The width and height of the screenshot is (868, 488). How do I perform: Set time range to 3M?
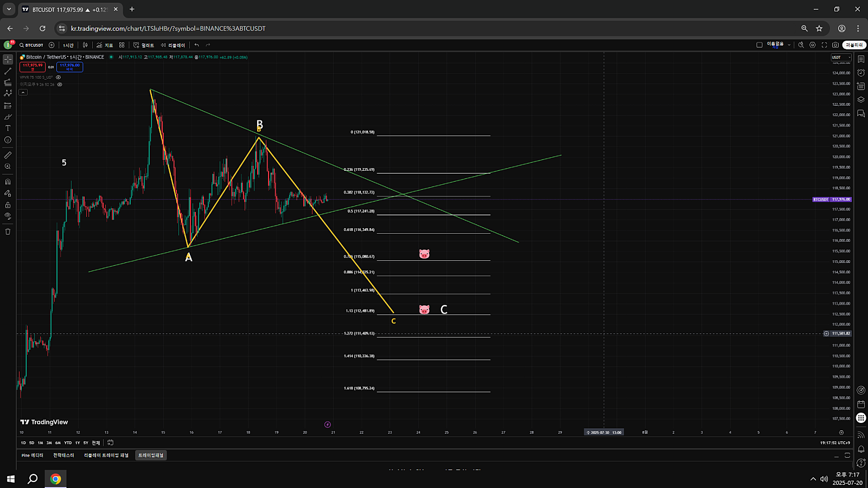49,443
